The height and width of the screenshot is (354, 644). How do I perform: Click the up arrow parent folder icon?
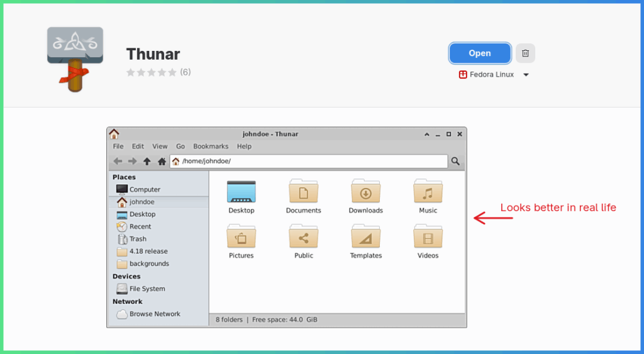tap(147, 162)
